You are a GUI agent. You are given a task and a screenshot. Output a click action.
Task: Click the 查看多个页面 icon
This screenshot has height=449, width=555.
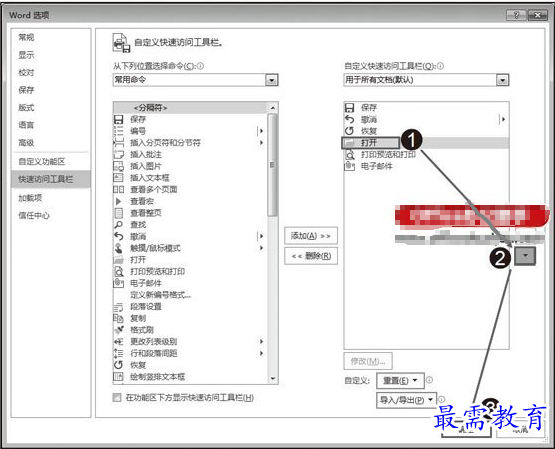(x=119, y=189)
